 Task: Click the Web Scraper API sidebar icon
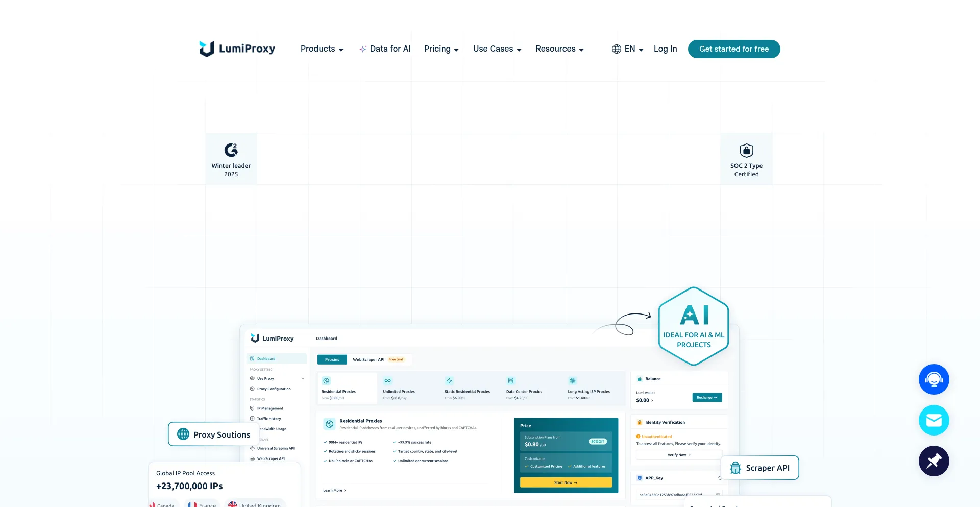click(252, 458)
